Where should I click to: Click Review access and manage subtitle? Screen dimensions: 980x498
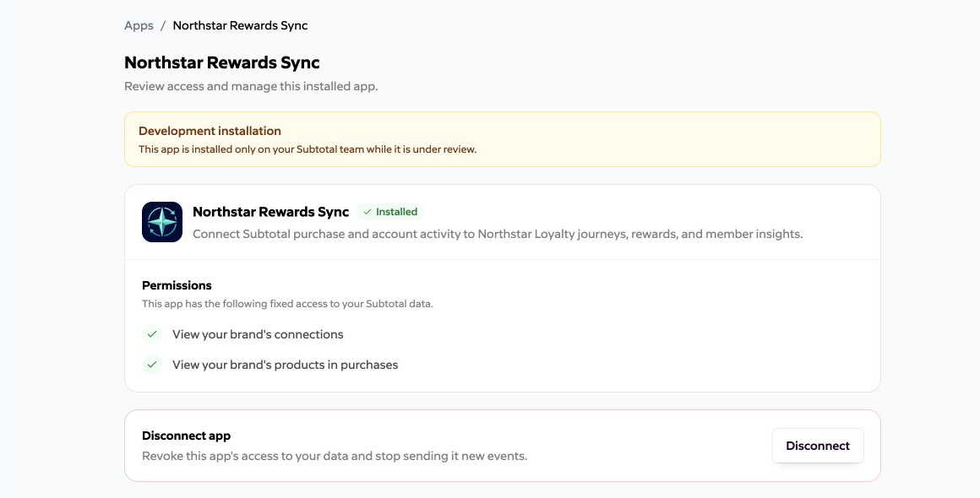click(x=251, y=86)
